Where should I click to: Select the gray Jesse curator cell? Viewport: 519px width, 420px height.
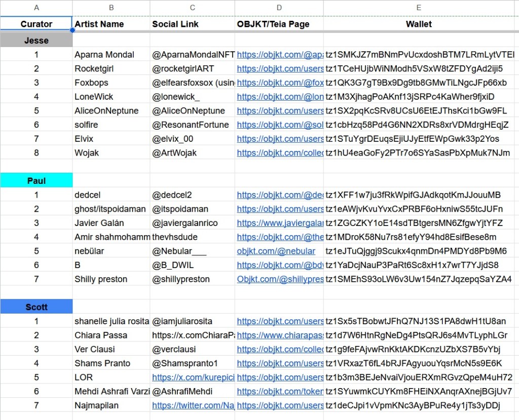tap(36, 41)
